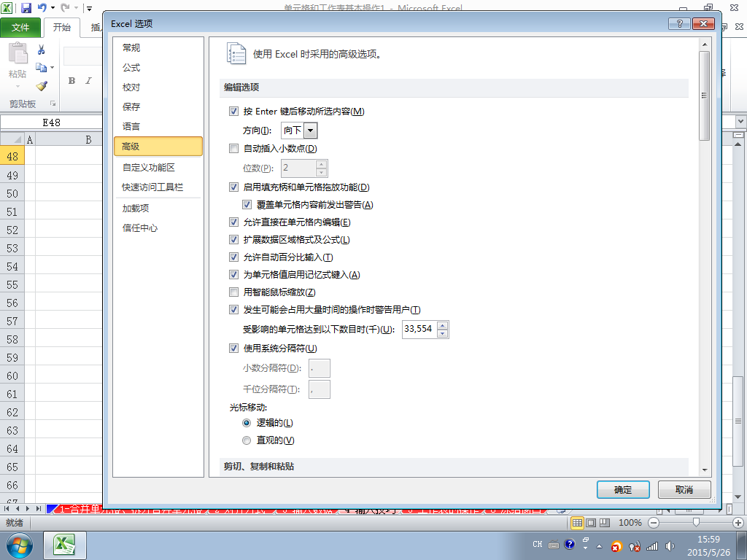The image size is (747, 560).
Task: Click 取消 button in Excel options
Action: [x=684, y=489]
